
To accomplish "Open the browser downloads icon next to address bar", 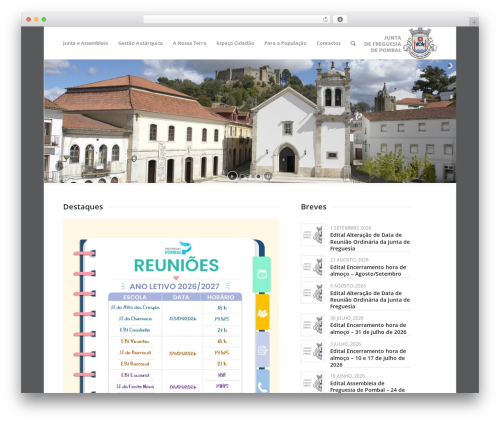I will coord(340,20).
